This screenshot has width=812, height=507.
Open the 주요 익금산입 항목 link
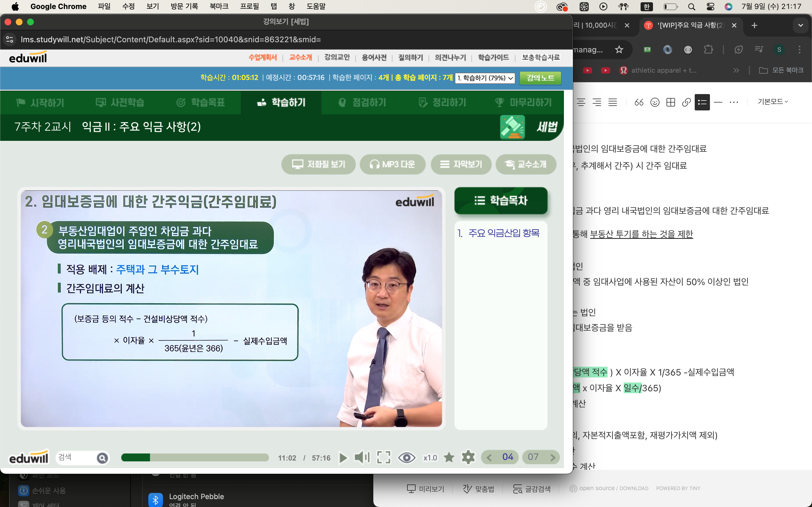click(x=503, y=233)
